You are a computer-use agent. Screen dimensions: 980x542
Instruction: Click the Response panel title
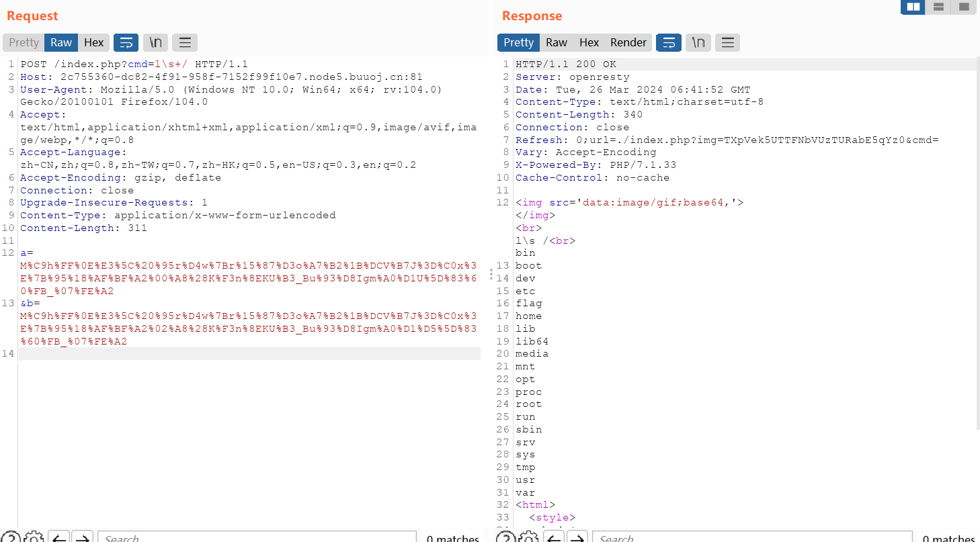point(532,16)
